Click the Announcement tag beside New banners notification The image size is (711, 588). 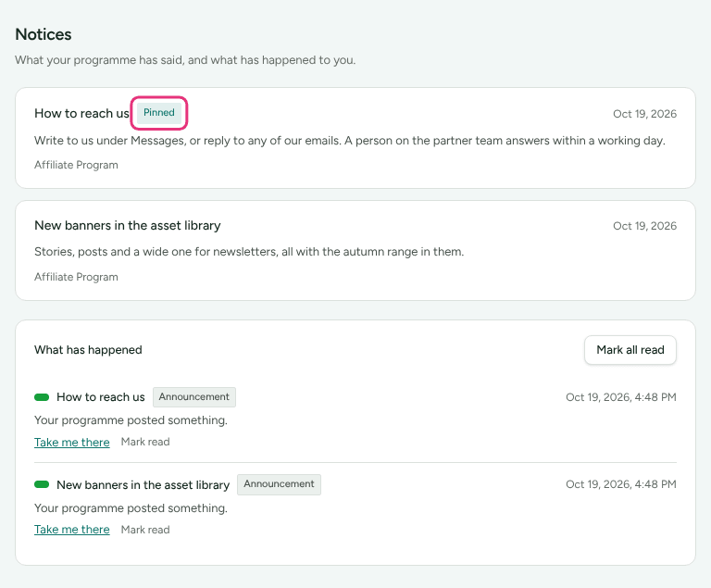pos(279,484)
